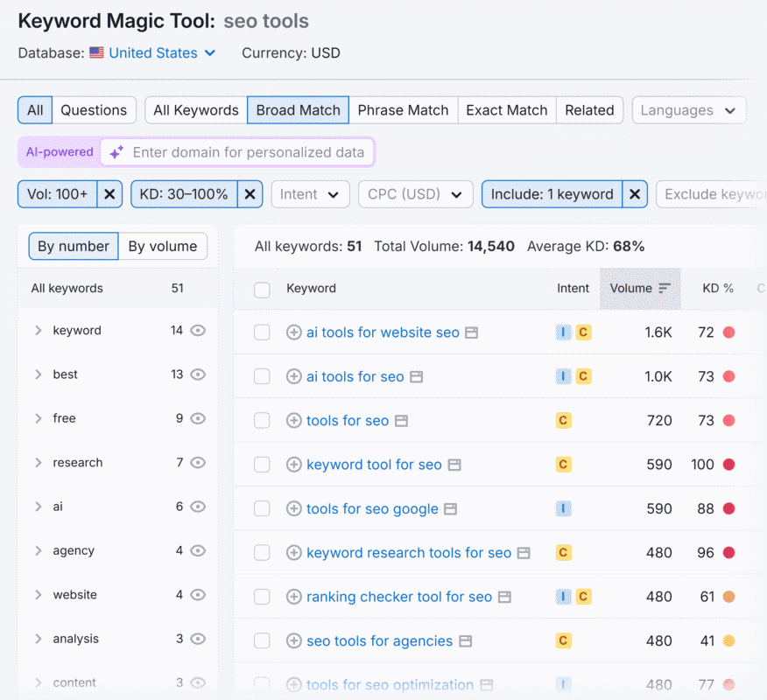Click the US flag icon beside Database
Image resolution: width=767 pixels, height=700 pixels.
coord(96,52)
